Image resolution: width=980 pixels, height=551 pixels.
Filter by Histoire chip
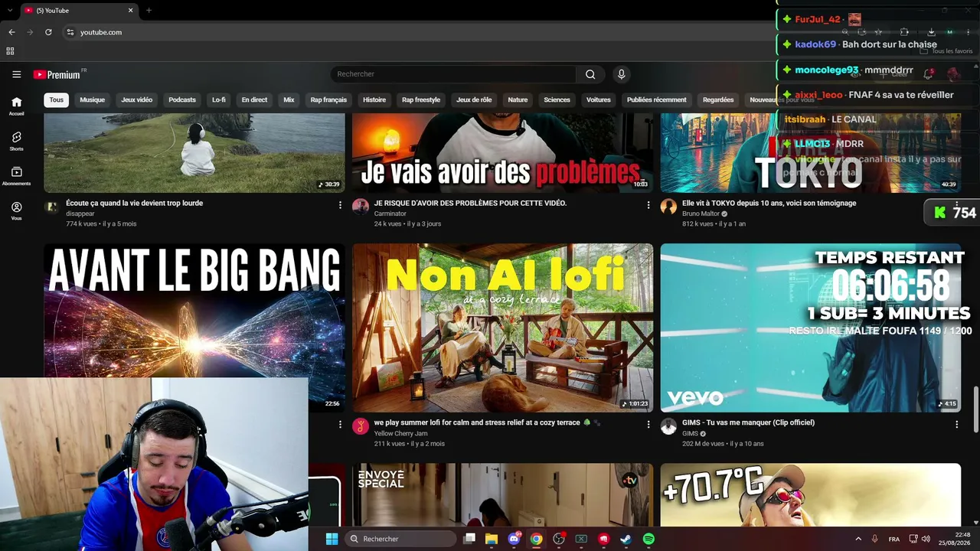point(374,99)
